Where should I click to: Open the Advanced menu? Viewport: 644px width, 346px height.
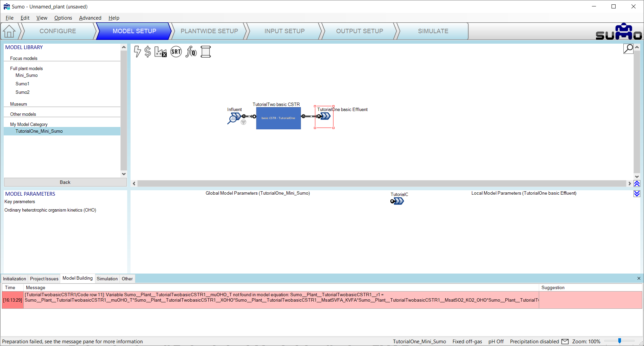click(90, 18)
